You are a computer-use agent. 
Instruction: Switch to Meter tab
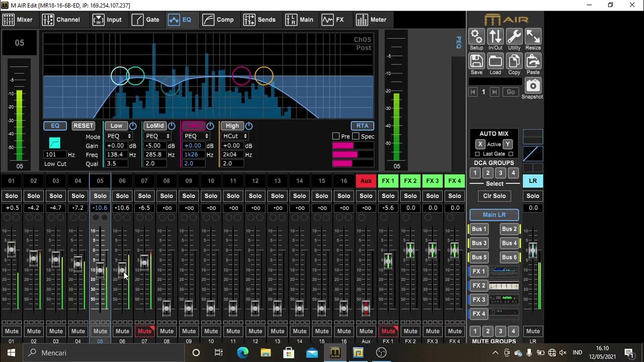pyautogui.click(x=371, y=20)
